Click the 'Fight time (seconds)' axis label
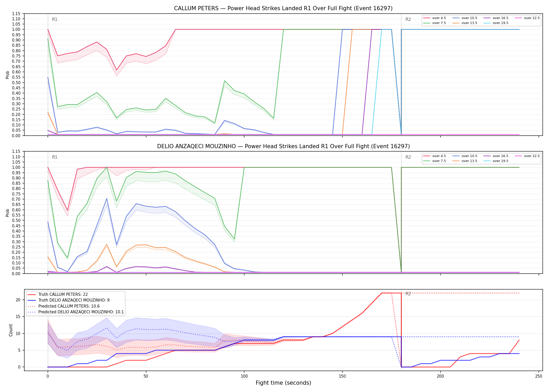549x392 pixels. 283,383
